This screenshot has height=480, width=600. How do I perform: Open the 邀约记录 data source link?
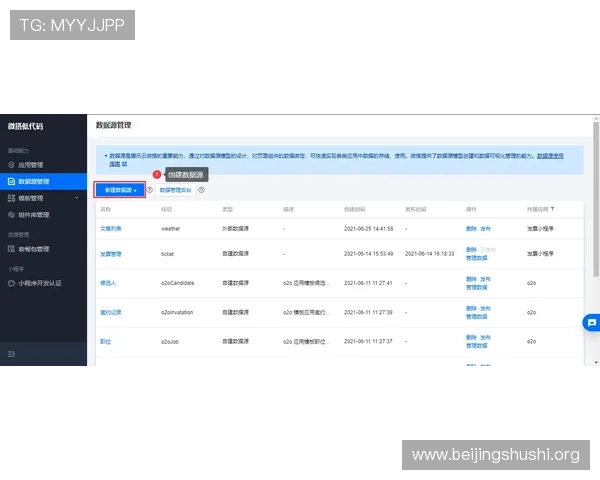pos(111,312)
